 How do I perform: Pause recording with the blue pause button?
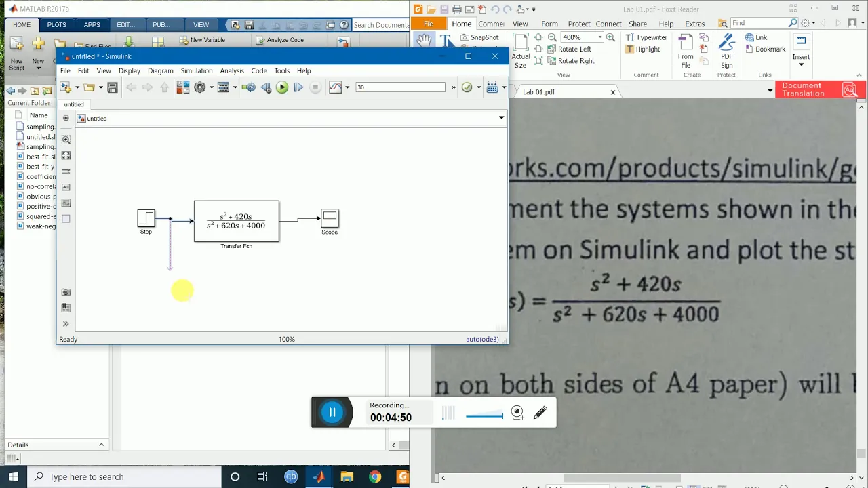click(332, 412)
